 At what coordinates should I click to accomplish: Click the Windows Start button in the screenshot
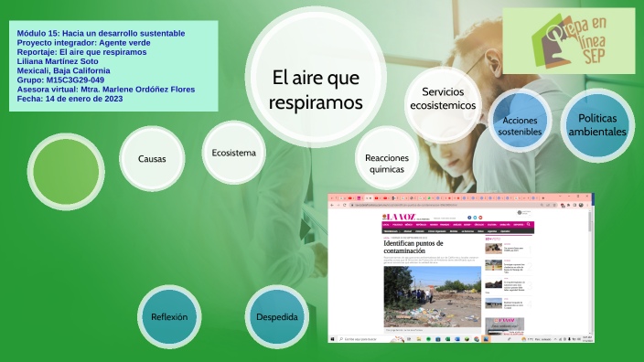point(332,339)
